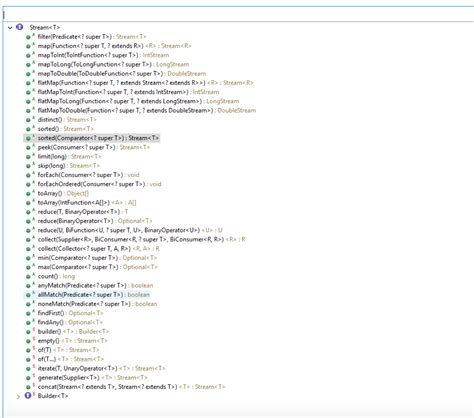Click green icon beside findFirst() method

point(28,314)
